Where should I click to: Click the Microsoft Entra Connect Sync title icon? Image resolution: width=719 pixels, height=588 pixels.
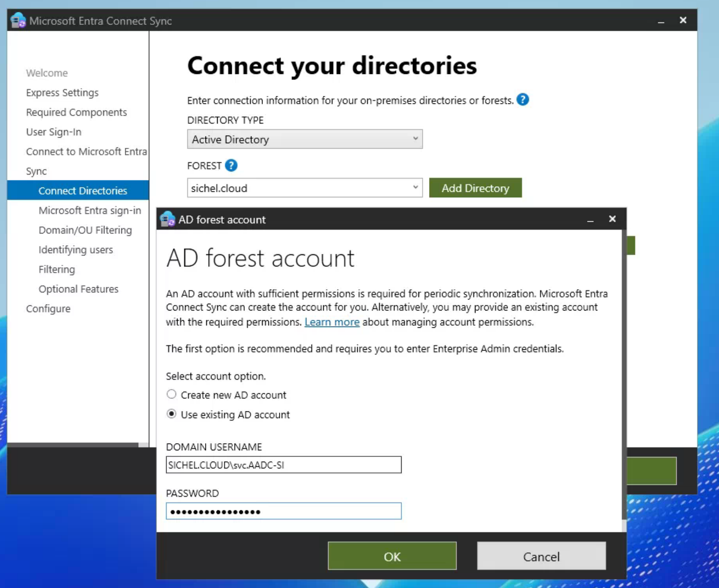(x=18, y=21)
